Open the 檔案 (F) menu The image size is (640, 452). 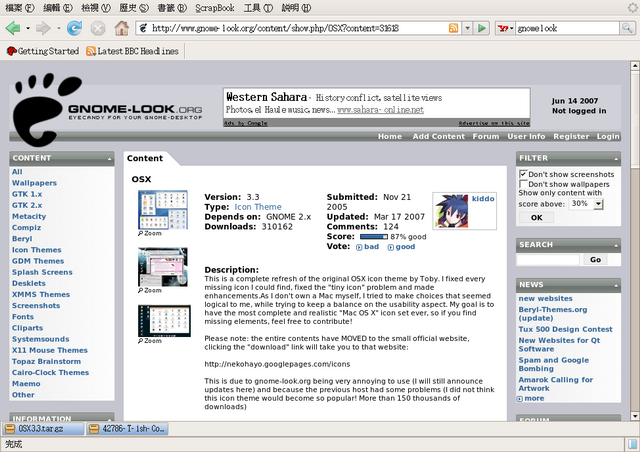20,8
